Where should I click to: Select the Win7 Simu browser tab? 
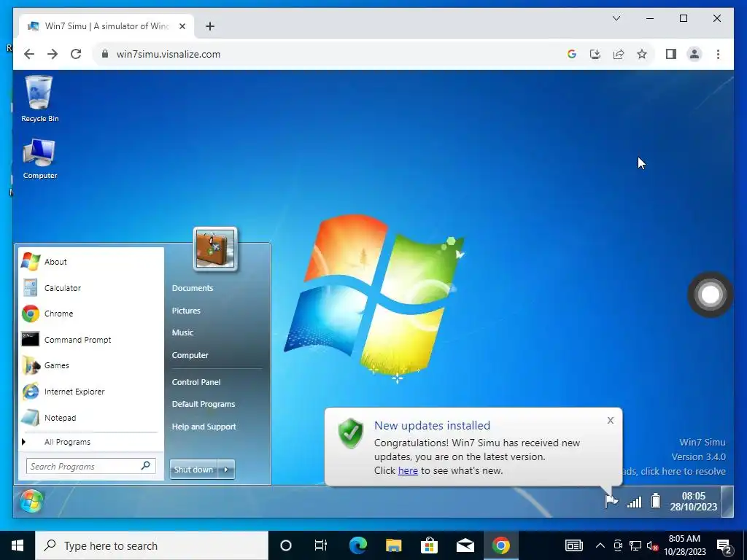click(107, 26)
